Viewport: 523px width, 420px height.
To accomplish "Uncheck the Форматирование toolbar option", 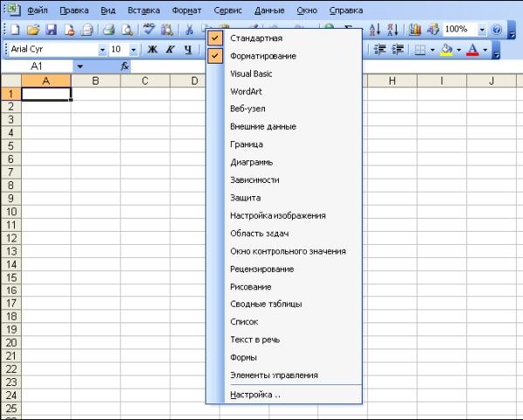I will coord(261,57).
